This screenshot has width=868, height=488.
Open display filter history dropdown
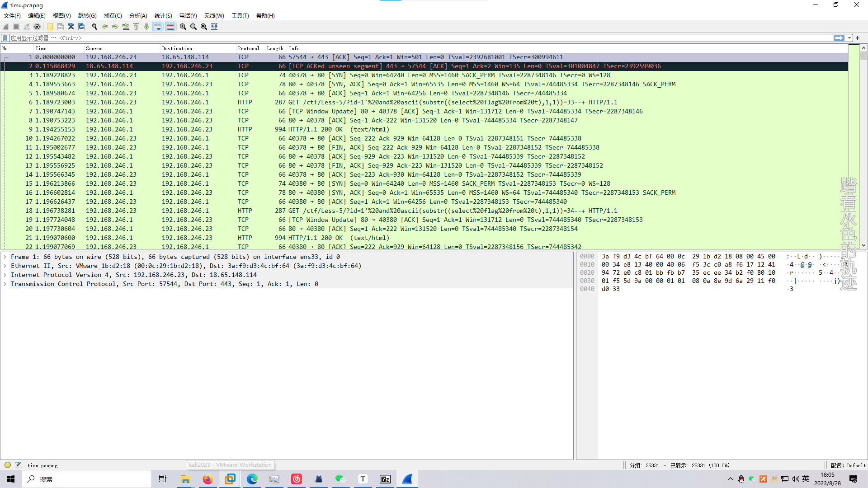[x=849, y=38]
